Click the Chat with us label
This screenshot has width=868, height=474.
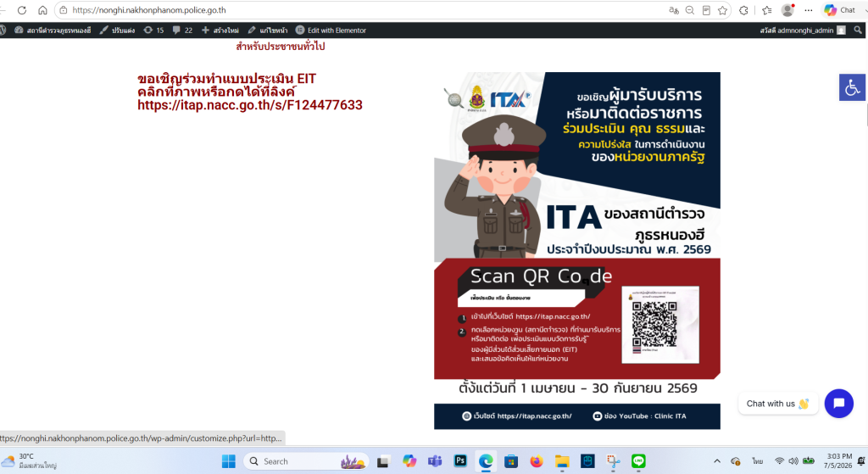tap(777, 404)
